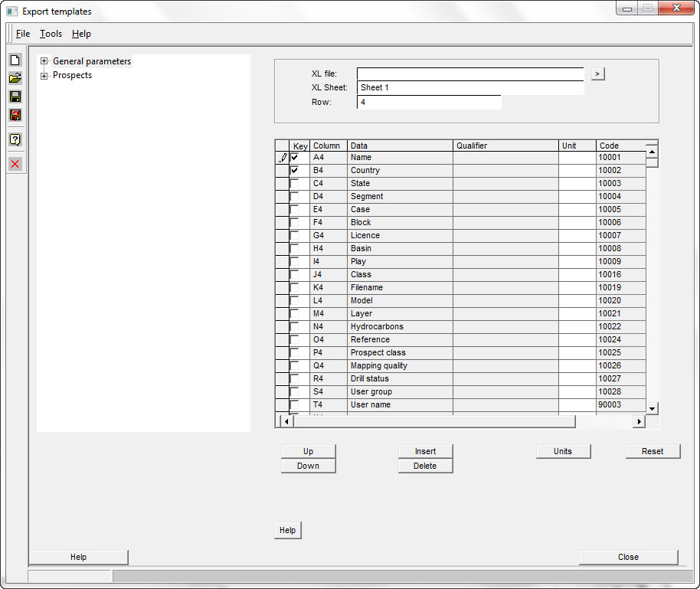Screen dimensions: 700x589
Task: Exit via the red X toolbar icon
Action: pos(15,163)
